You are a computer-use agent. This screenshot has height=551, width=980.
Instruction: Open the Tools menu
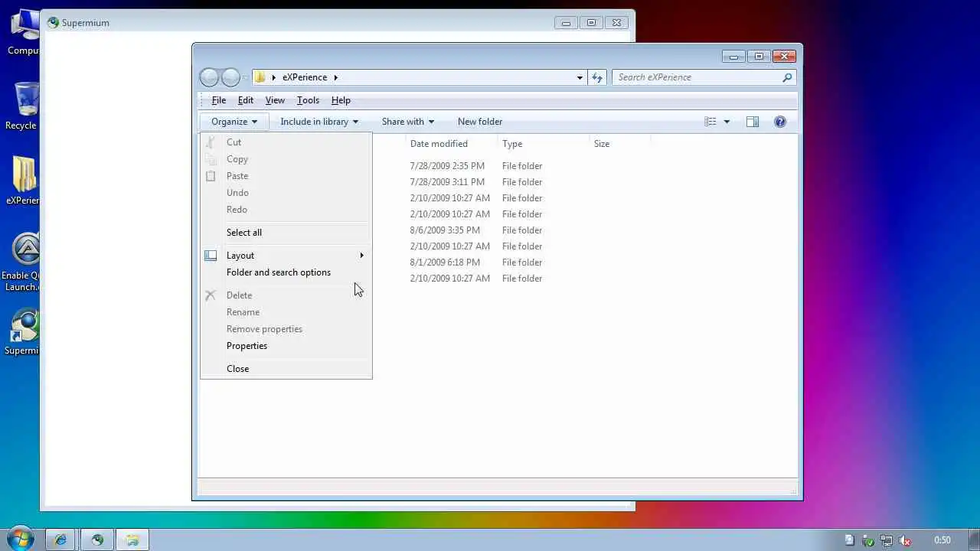coord(308,100)
